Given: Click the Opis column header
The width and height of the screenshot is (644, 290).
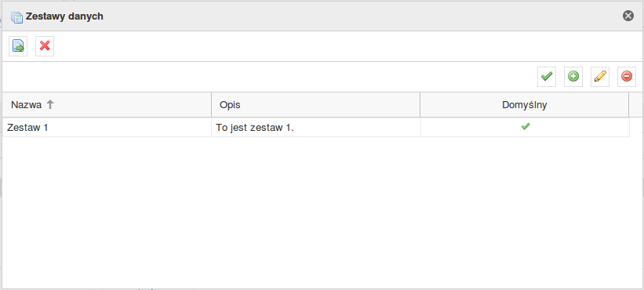Looking at the screenshot, I should coord(315,104).
